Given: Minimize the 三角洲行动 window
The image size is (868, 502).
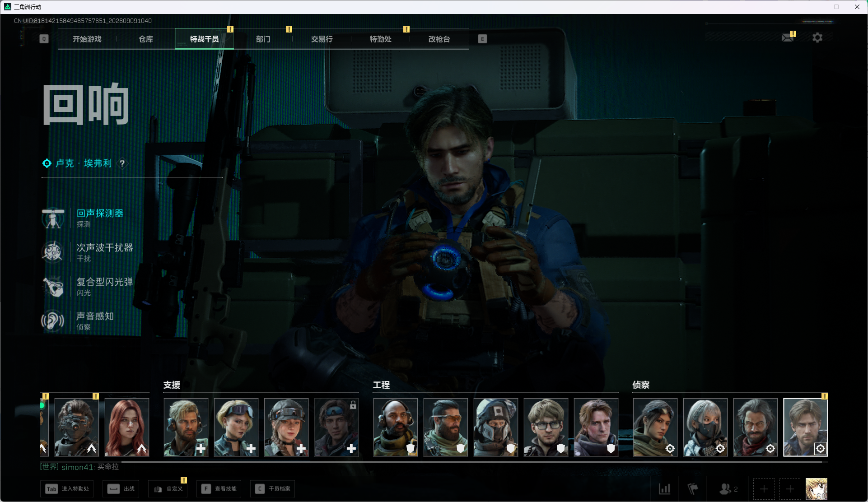Looking at the screenshot, I should 816,7.
